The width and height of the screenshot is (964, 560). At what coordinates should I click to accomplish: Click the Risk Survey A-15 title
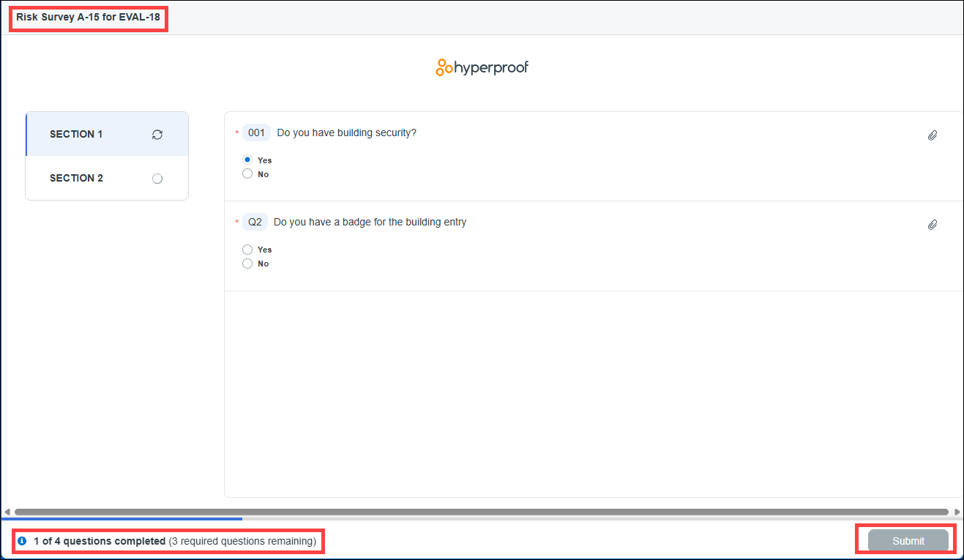point(88,16)
